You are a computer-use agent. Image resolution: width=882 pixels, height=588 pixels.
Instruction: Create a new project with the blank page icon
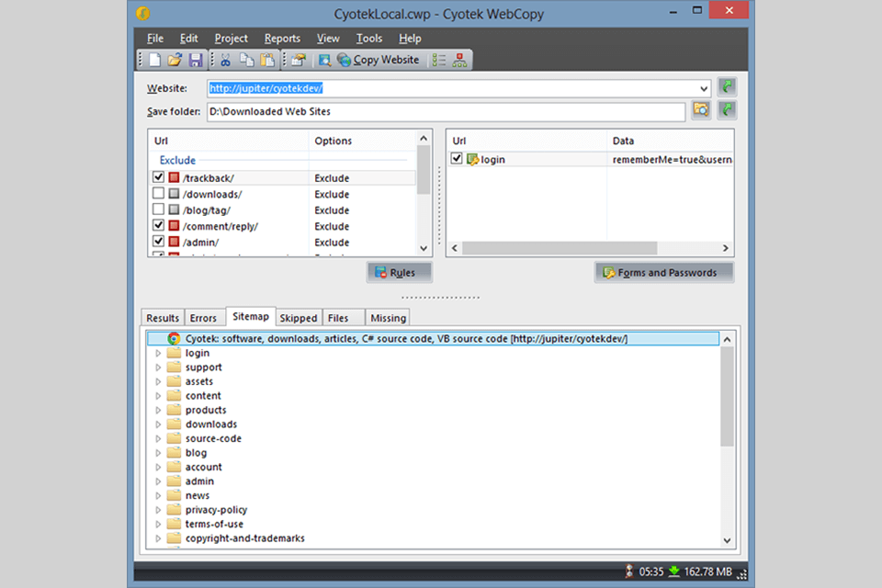pos(154,60)
